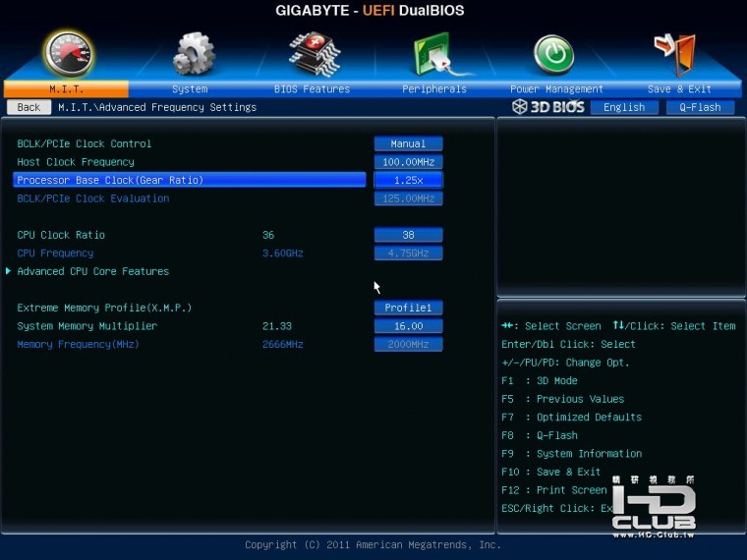This screenshot has height=560, width=747.
Task: Switch to the System tab
Action: pyautogui.click(x=190, y=89)
